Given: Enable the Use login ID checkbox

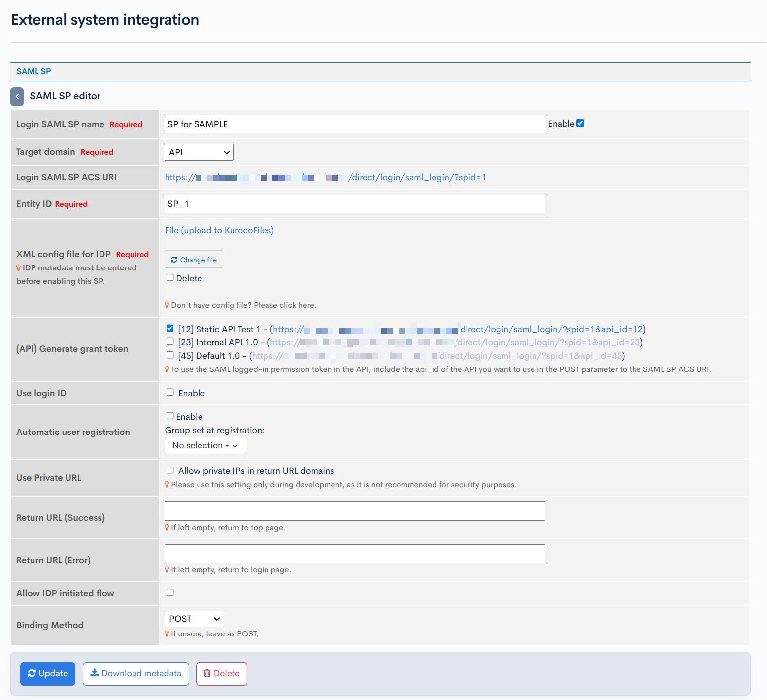Looking at the screenshot, I should pos(170,392).
